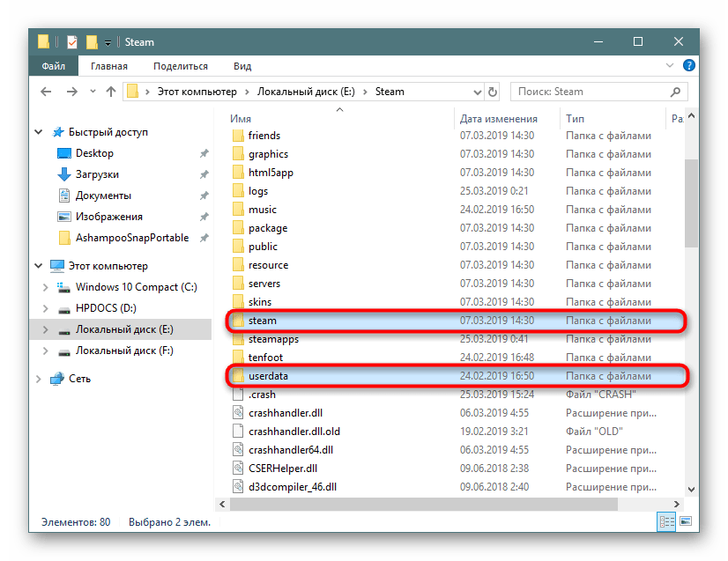
Task: Expand the Сеть network node
Action: (38, 379)
